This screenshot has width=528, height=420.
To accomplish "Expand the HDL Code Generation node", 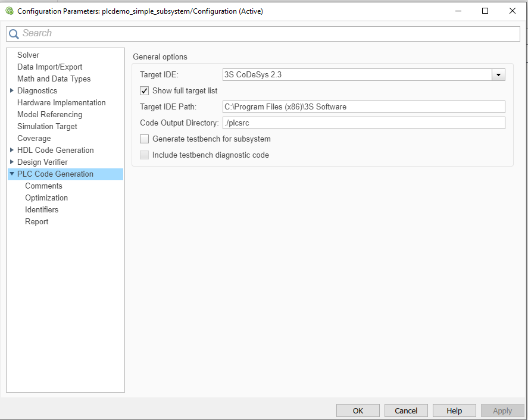I will (x=12, y=151).
